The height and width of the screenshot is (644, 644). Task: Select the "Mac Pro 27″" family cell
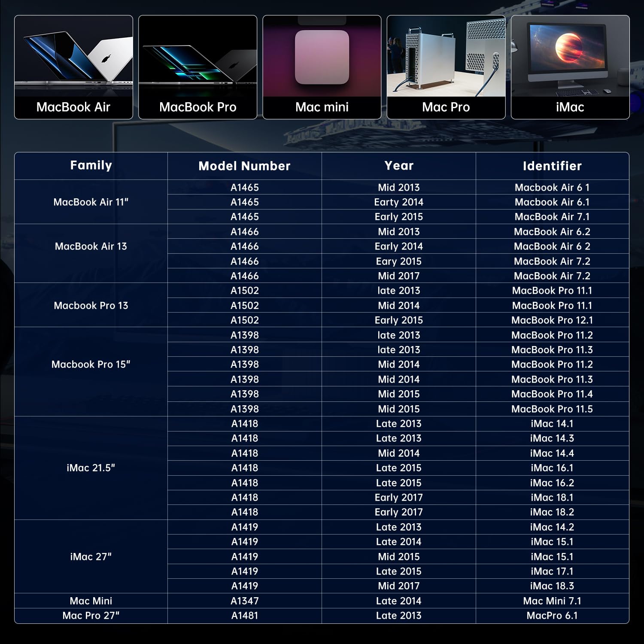tap(91, 616)
